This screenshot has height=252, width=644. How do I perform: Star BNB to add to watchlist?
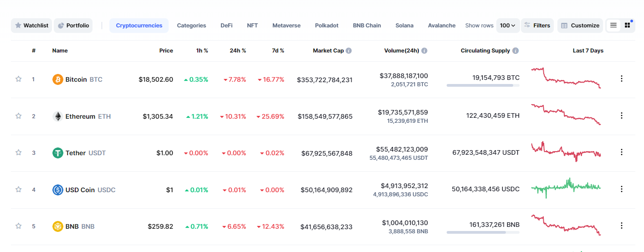(x=19, y=226)
